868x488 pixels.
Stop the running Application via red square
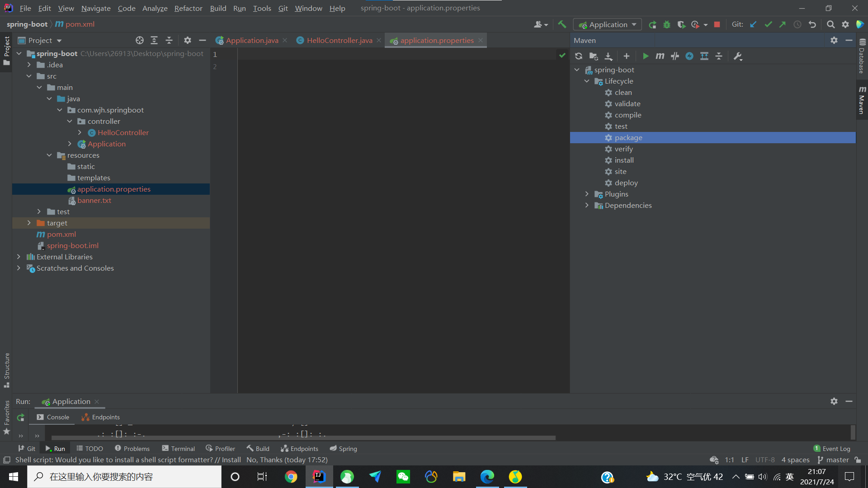717,24
